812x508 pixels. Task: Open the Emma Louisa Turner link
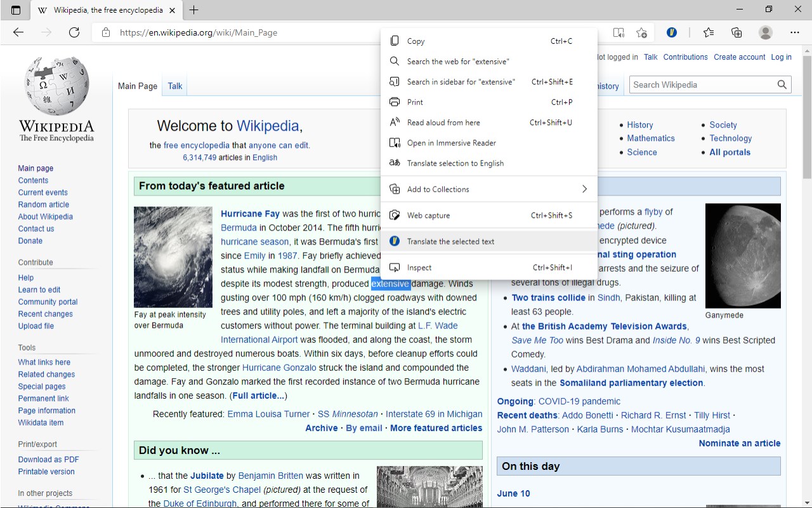[x=268, y=414]
